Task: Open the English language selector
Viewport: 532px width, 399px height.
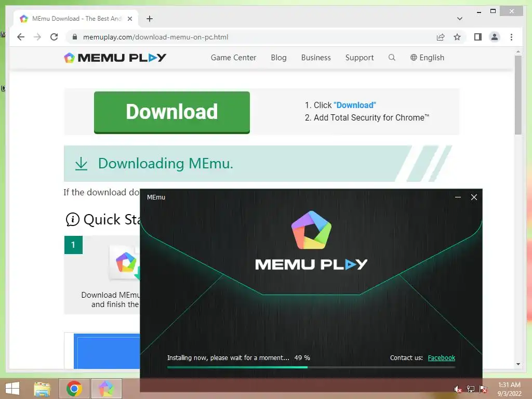Action: click(x=427, y=58)
